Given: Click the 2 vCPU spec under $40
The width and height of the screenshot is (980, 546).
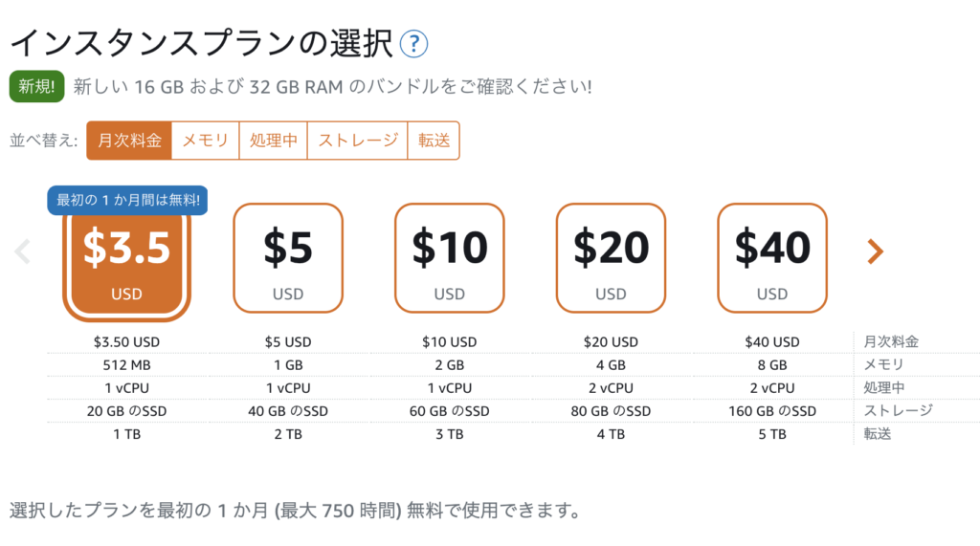Looking at the screenshot, I should [772, 388].
